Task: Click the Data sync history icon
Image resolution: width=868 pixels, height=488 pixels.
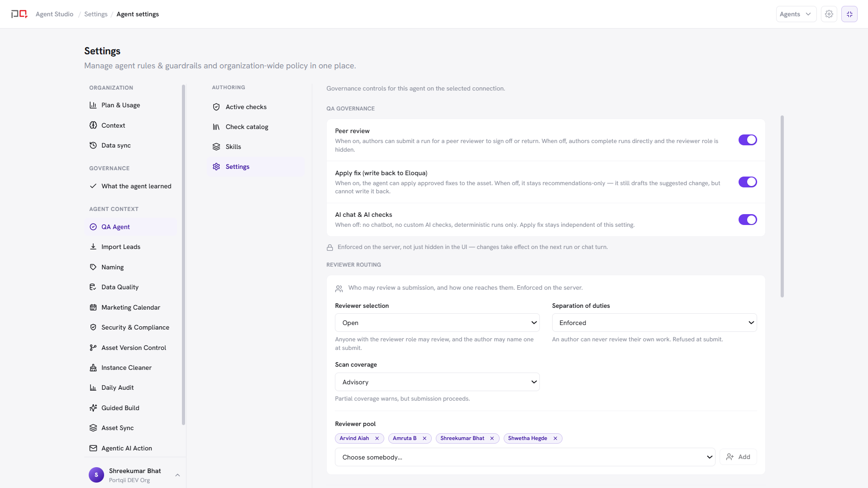Action: 93,145
